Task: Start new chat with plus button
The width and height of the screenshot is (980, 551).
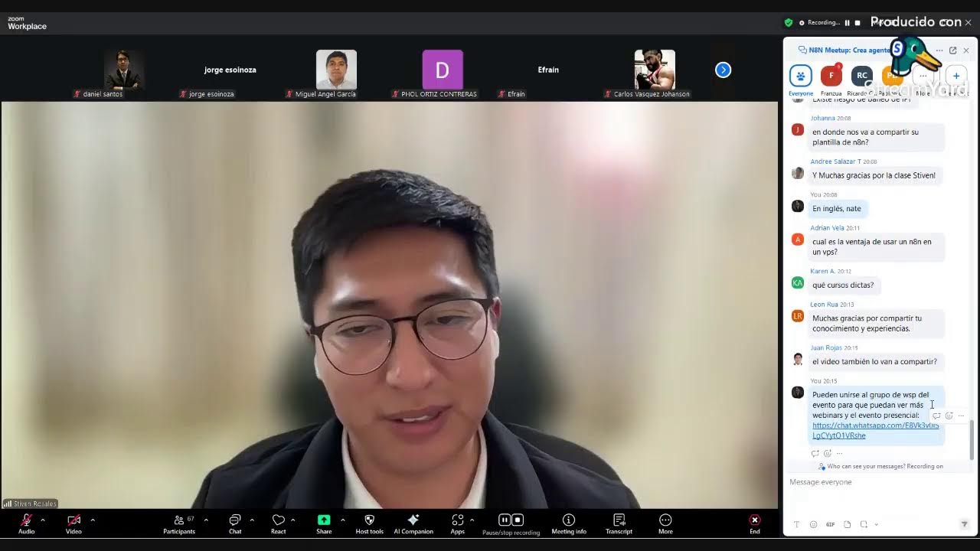Action: pos(956,76)
